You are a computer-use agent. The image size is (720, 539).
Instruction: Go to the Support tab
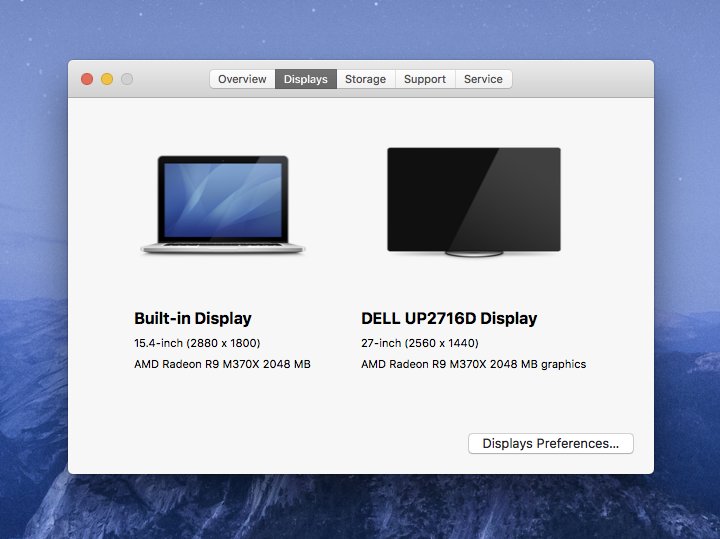[425, 79]
